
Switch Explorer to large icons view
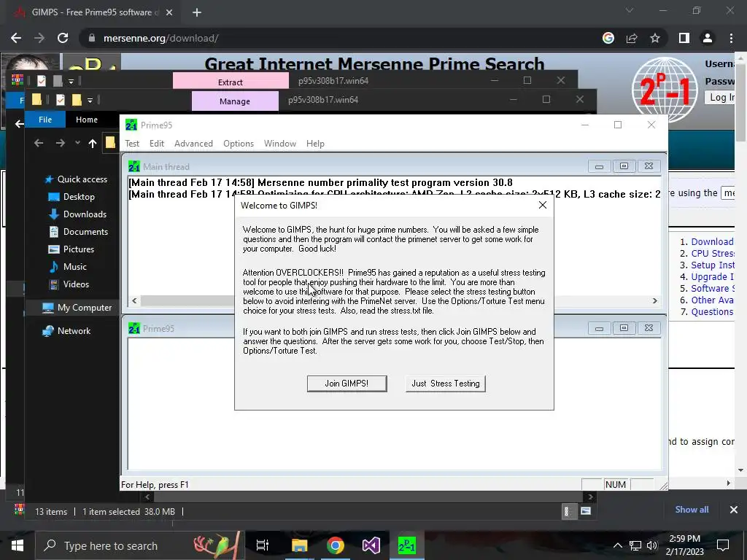point(586,511)
